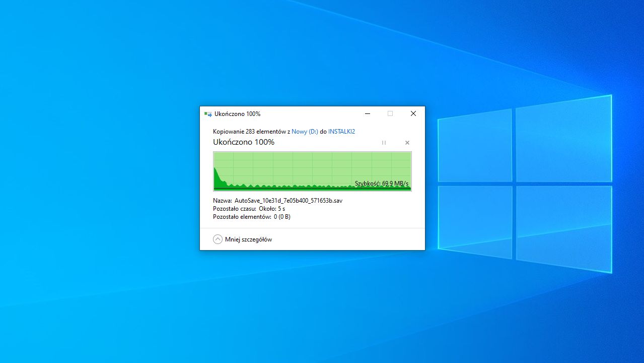Viewport: 644px width, 363px height.
Task: Click the circled chevron next to Mniej szczegółów
Action: pos(218,239)
